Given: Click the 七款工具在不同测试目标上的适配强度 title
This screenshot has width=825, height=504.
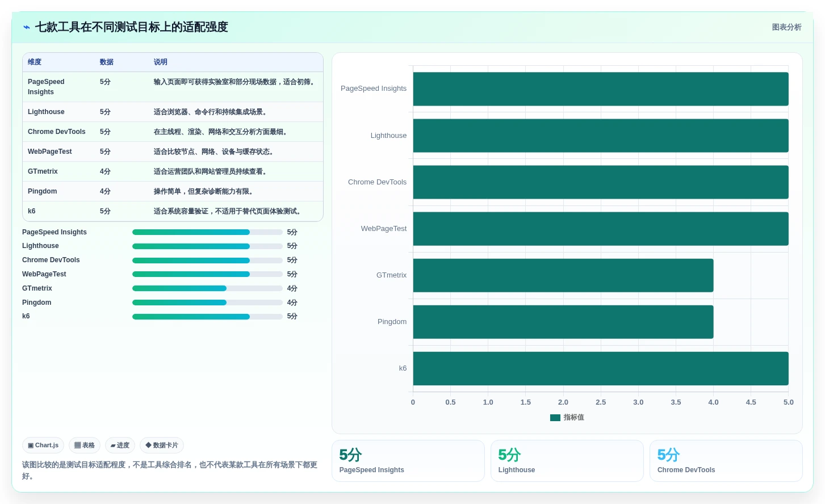Looking at the screenshot, I should tap(132, 27).
